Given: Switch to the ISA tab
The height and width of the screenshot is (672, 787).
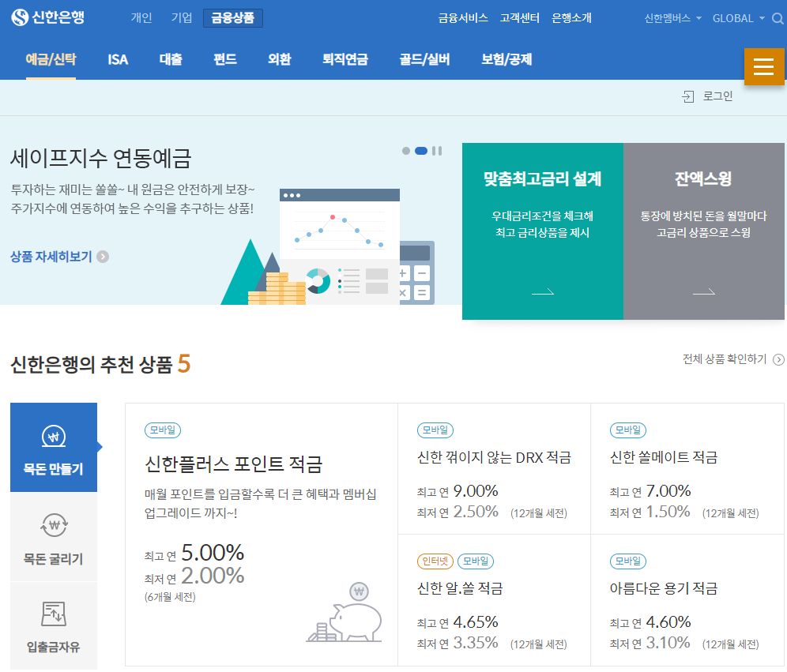Looking at the screenshot, I should (118, 60).
